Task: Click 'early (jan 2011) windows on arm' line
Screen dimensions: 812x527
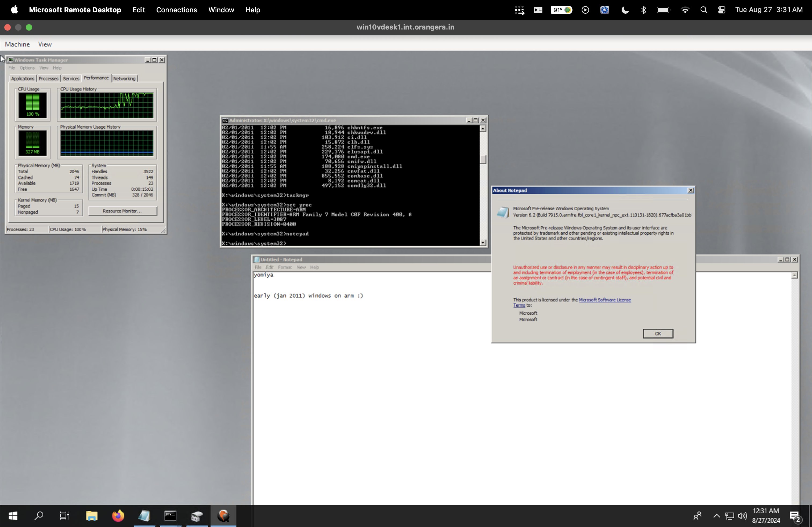Action: click(x=308, y=295)
